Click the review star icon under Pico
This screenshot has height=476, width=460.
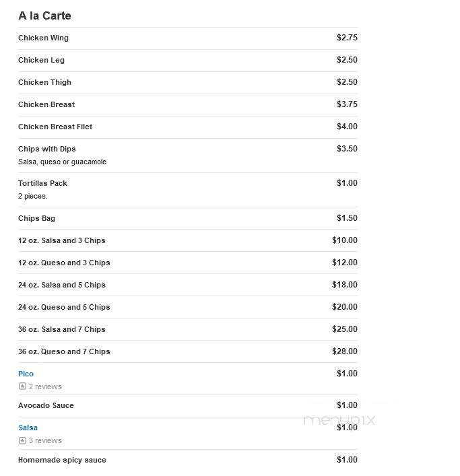(x=22, y=386)
